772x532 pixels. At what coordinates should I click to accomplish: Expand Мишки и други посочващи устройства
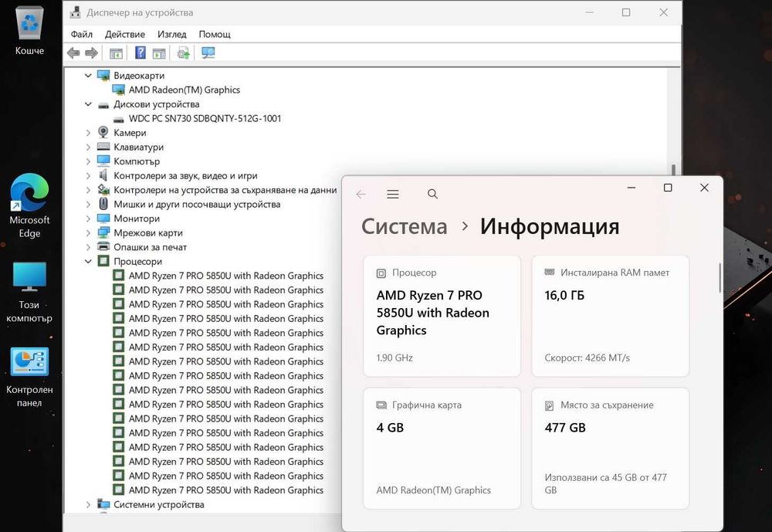click(88, 204)
